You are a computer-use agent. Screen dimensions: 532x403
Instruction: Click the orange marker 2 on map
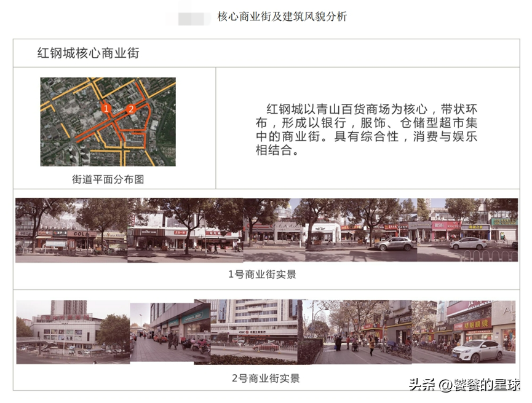(x=130, y=109)
